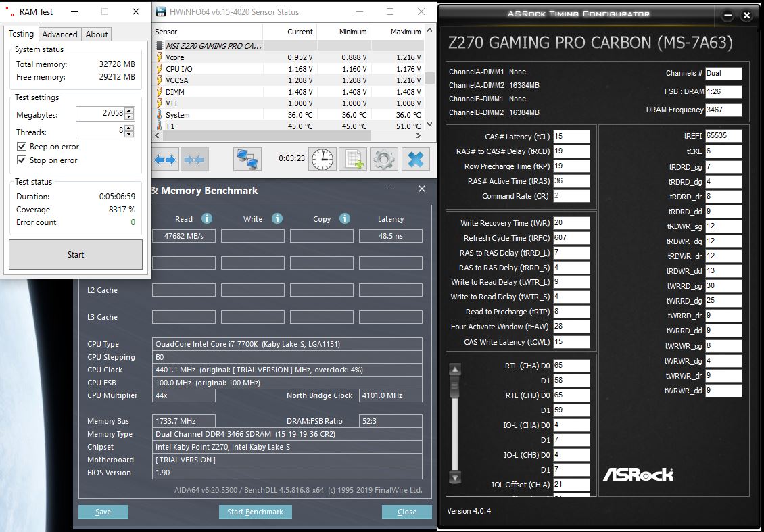
Task: Increase Threads value with up arrow
Action: (x=129, y=128)
